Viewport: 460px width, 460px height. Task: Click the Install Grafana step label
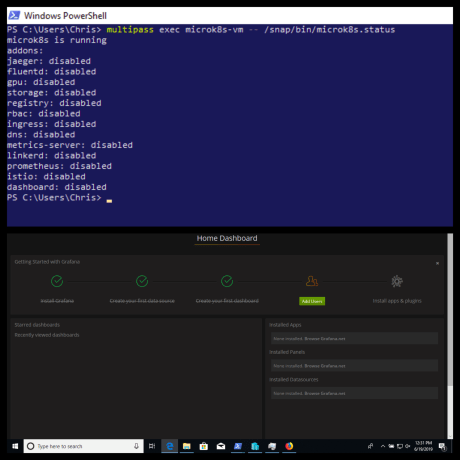pyautogui.click(x=57, y=301)
